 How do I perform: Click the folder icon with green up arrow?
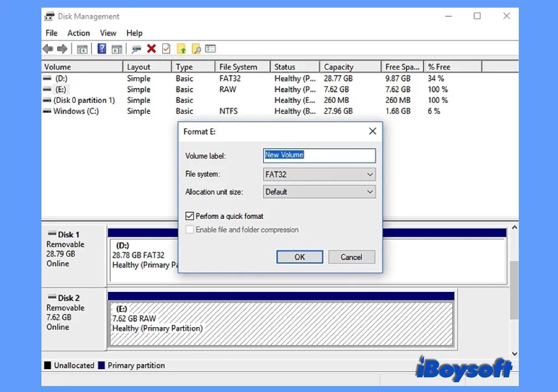(181, 48)
